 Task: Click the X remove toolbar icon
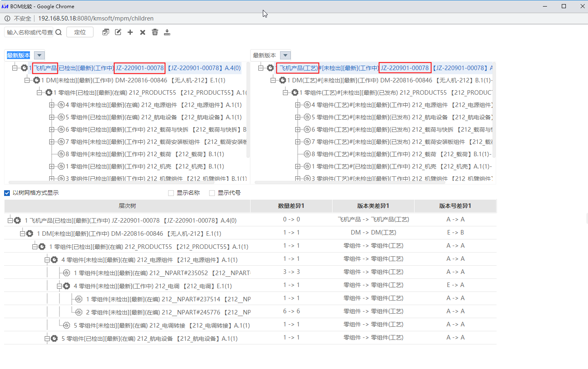click(x=143, y=32)
